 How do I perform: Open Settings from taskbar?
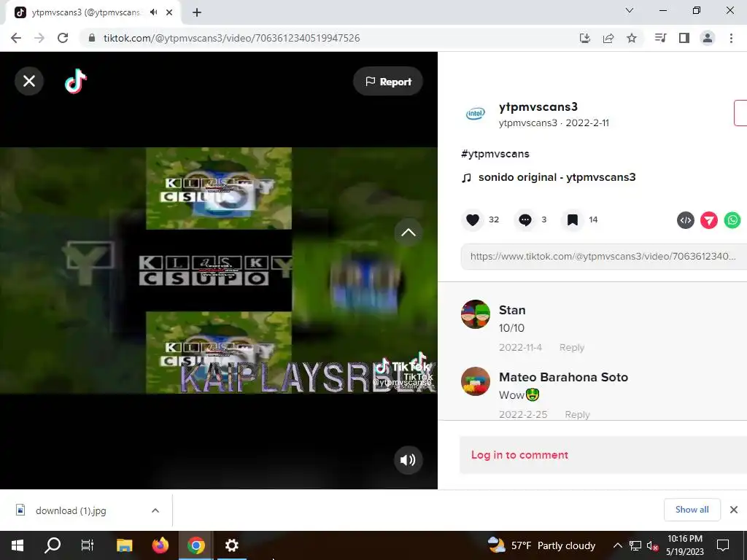coord(231,545)
